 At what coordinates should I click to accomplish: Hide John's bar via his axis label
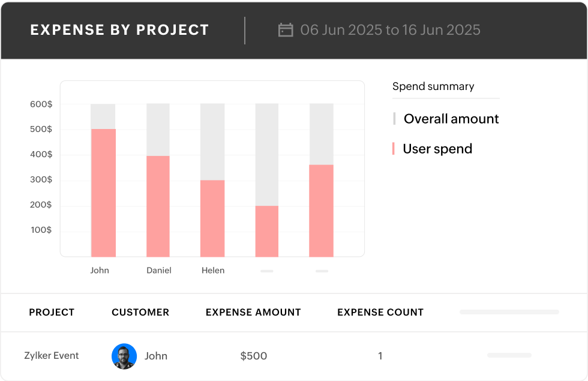point(100,270)
